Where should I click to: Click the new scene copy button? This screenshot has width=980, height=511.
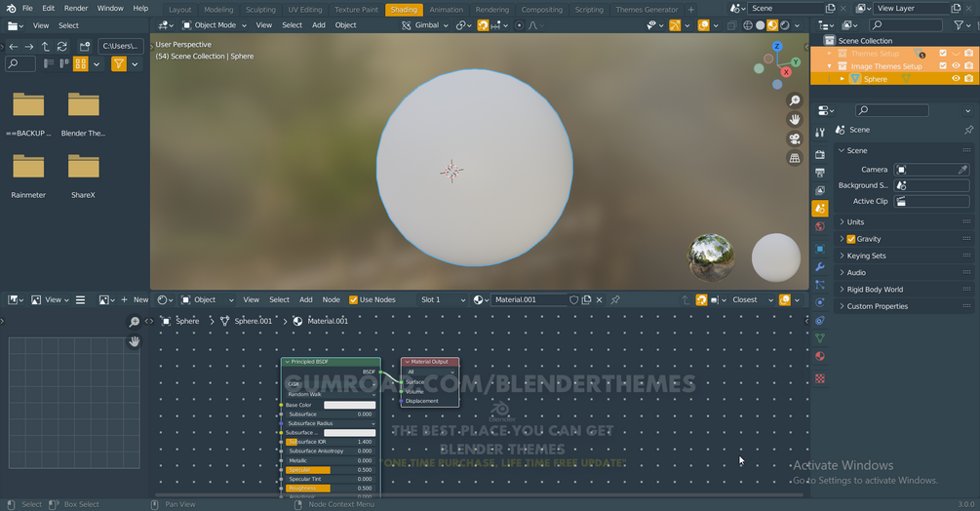[830, 8]
